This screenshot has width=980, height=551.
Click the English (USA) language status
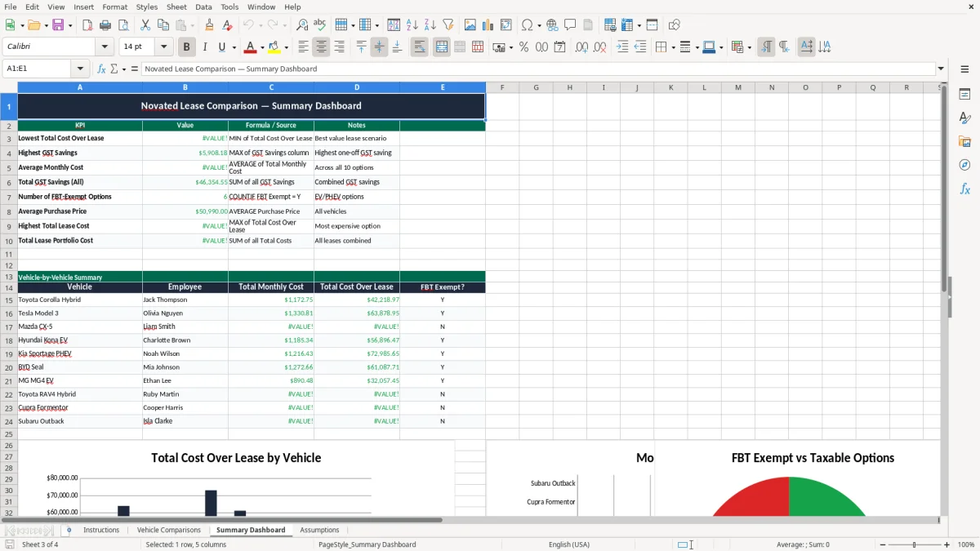[569, 544]
